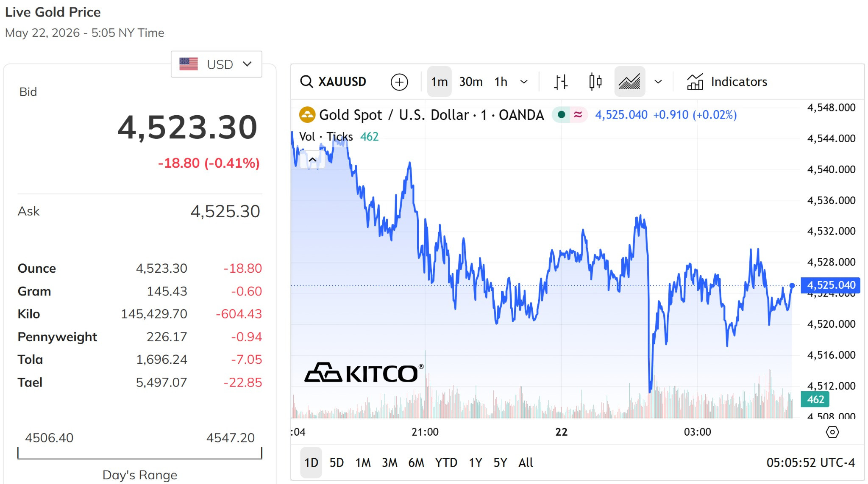Select the bars chart style icon

coord(561,82)
